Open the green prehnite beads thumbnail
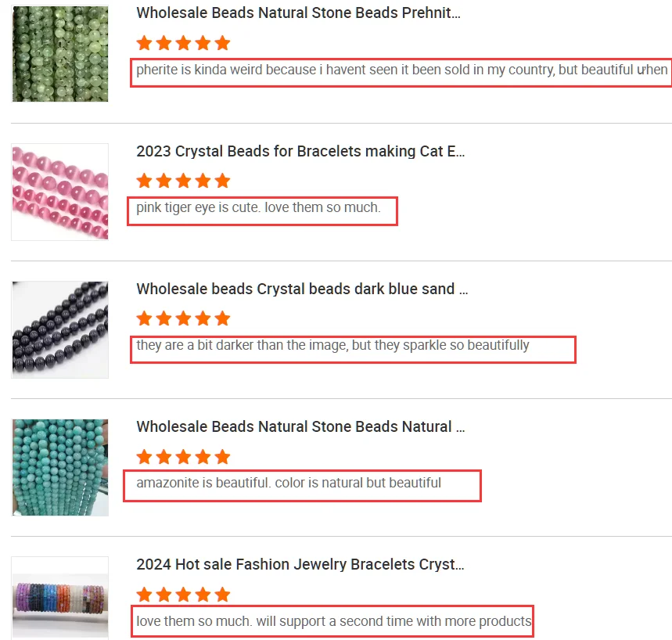672x640 pixels. coord(60,54)
